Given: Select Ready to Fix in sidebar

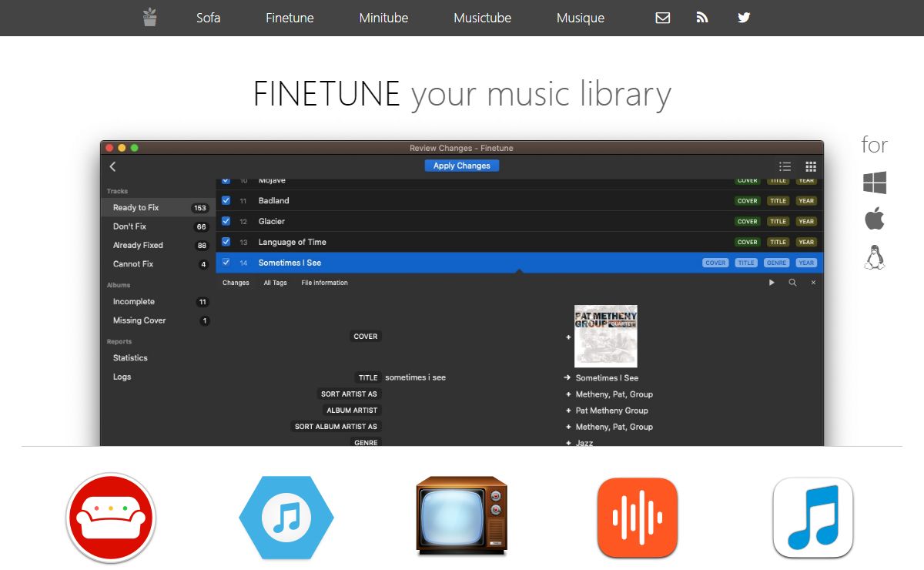Looking at the screenshot, I should [x=157, y=208].
